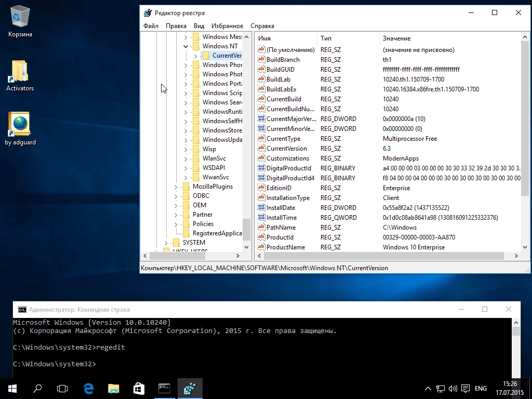Screen dimensions: 532x399
Task: Click the Command Prompt vertical scrollbar thumb
Action: (x=516, y=331)
